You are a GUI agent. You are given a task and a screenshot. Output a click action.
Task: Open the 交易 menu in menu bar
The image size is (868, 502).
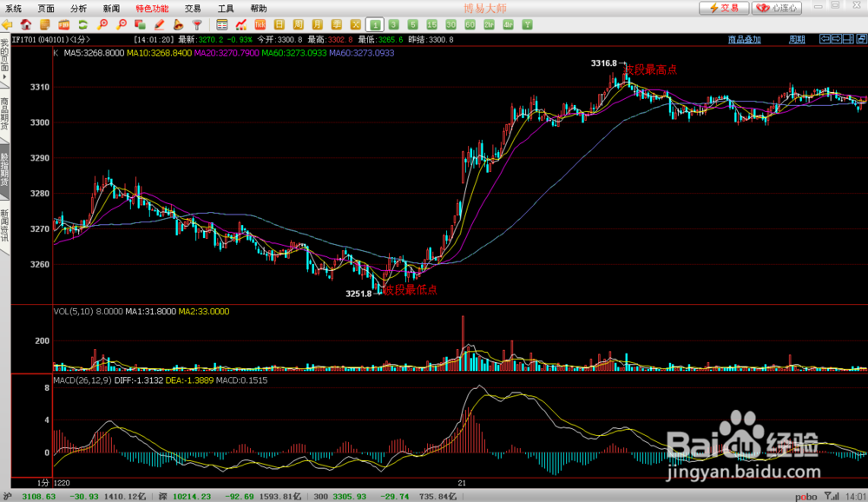pos(193,9)
